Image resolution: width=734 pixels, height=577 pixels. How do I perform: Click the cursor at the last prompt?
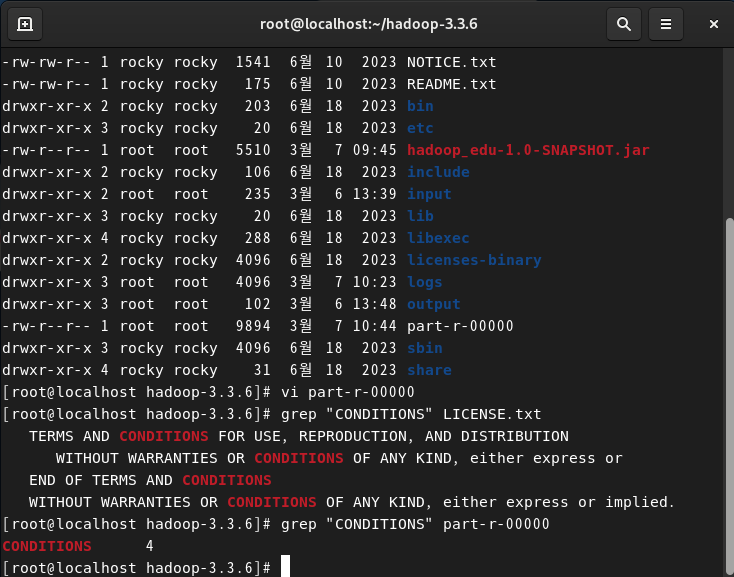[285, 567]
